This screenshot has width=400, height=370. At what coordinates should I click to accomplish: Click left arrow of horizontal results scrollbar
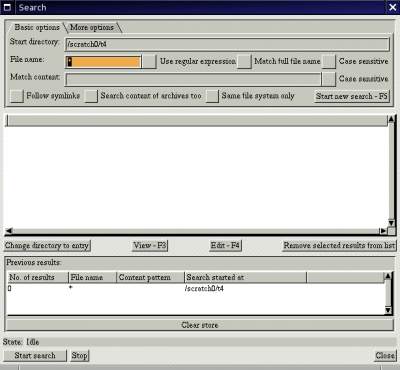[9, 230]
